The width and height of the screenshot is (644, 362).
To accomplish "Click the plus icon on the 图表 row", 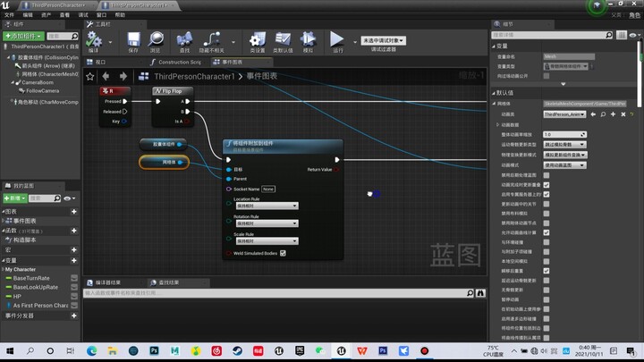I will (x=74, y=211).
